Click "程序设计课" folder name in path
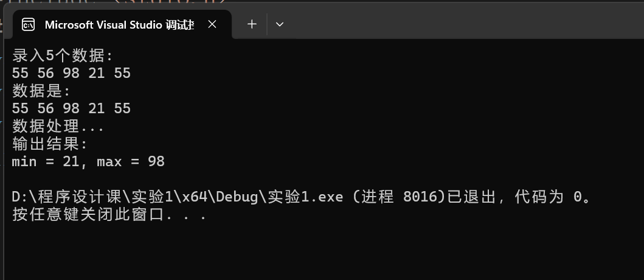 [80, 197]
